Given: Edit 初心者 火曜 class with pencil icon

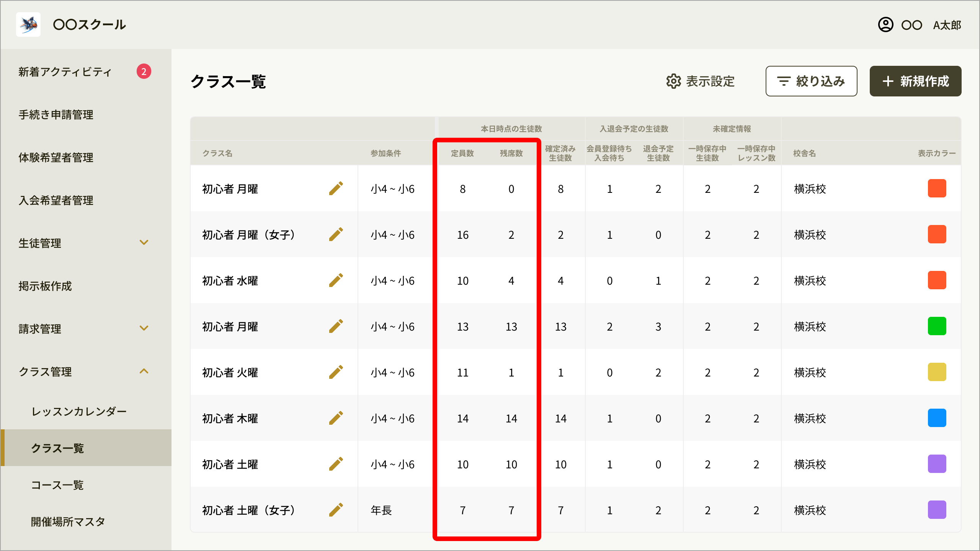Looking at the screenshot, I should 336,372.
